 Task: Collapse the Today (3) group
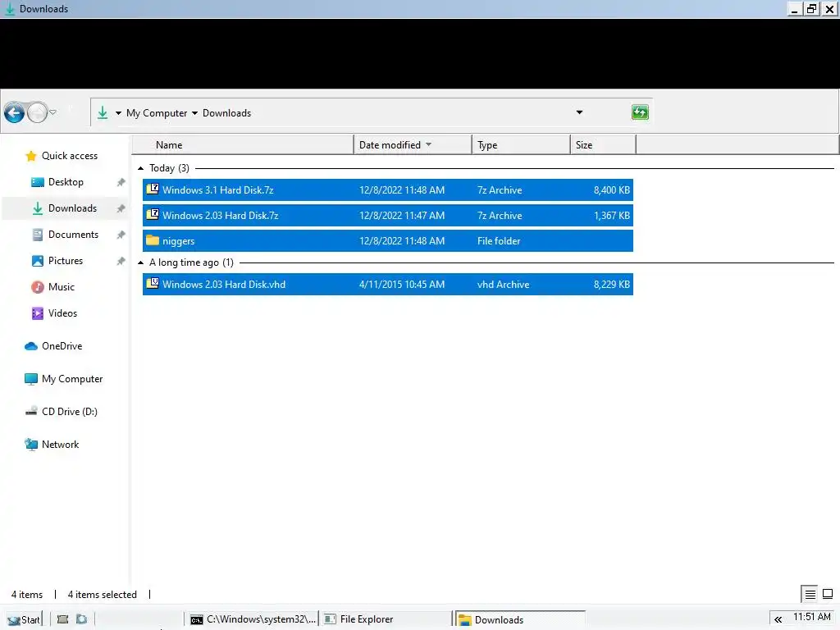pyautogui.click(x=141, y=168)
